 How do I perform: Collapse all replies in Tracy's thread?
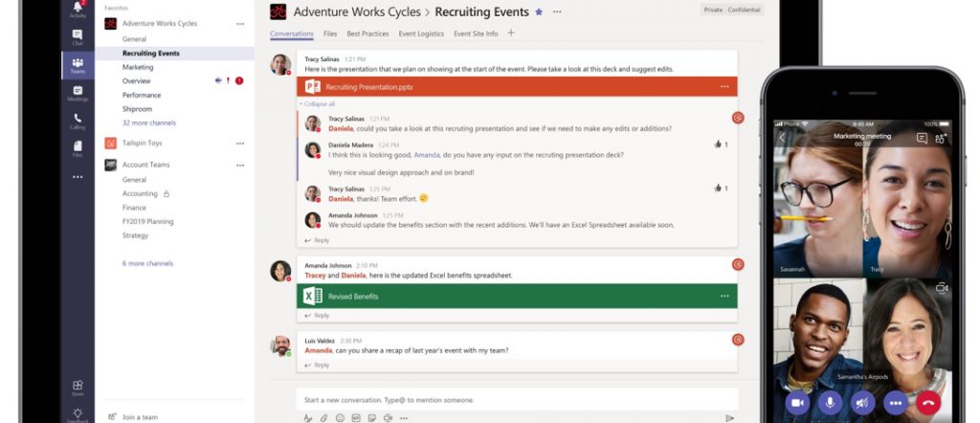click(x=317, y=103)
